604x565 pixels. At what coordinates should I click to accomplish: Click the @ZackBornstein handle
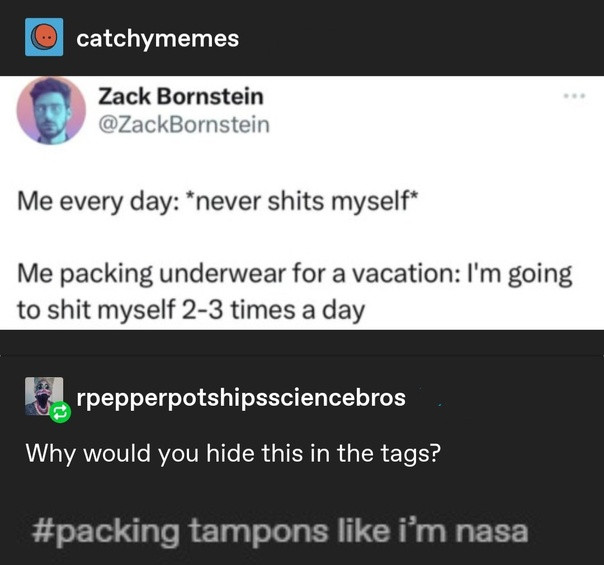(x=184, y=125)
